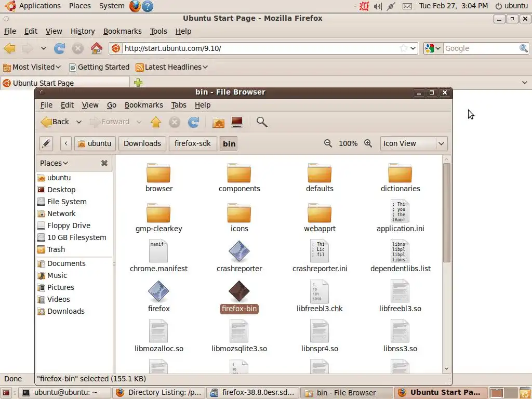Click the Zoom Out magnifier icon
This screenshot has width=532, height=399.
pos(328,143)
